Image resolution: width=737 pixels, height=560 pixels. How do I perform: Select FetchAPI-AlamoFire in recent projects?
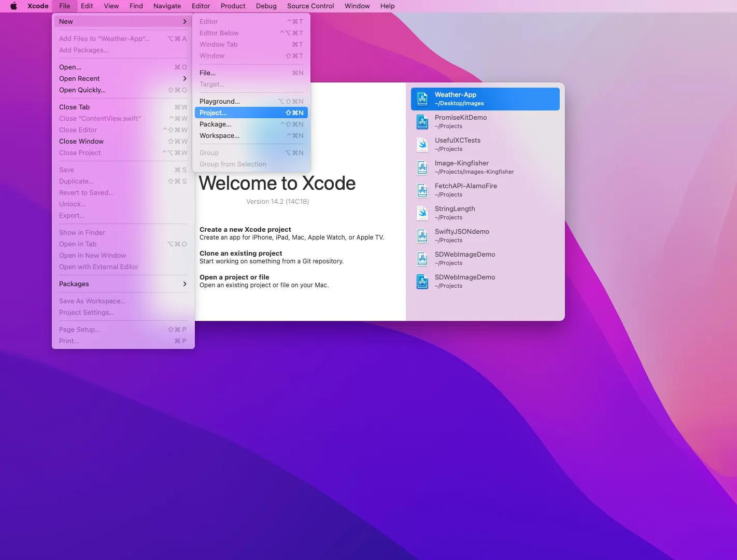[485, 190]
